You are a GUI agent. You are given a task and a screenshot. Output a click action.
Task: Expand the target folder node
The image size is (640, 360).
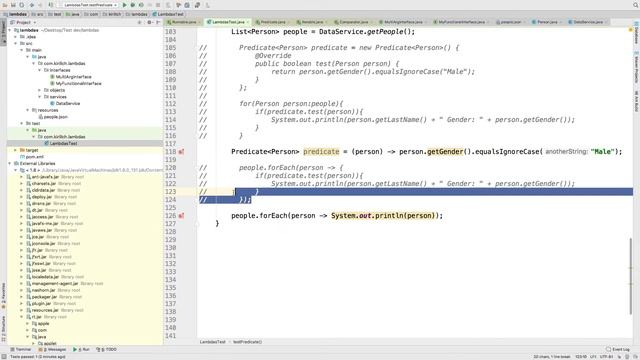coord(16,150)
